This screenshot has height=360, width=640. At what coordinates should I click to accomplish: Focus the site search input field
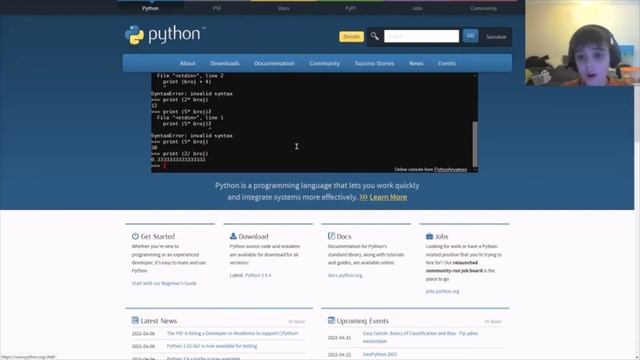coord(421,36)
